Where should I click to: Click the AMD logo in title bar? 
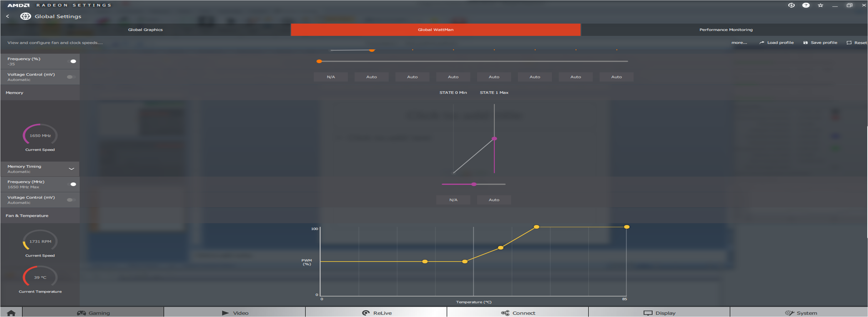[x=18, y=5]
